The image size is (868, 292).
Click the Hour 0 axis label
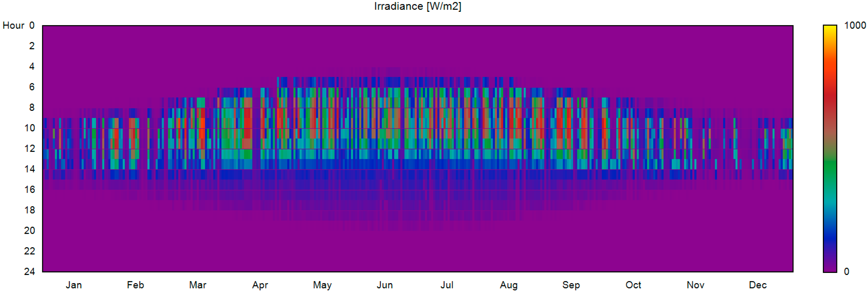19,25
